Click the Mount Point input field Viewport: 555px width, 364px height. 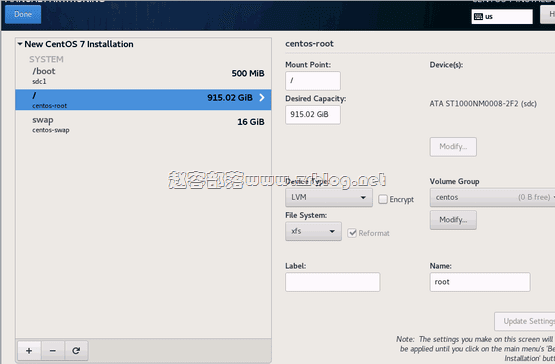point(313,81)
